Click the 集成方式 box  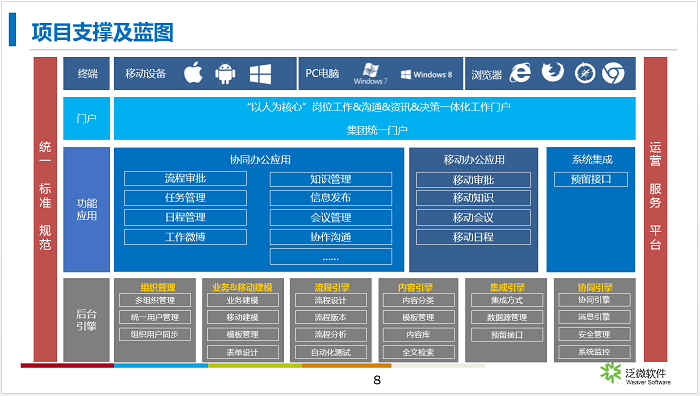[x=507, y=300]
